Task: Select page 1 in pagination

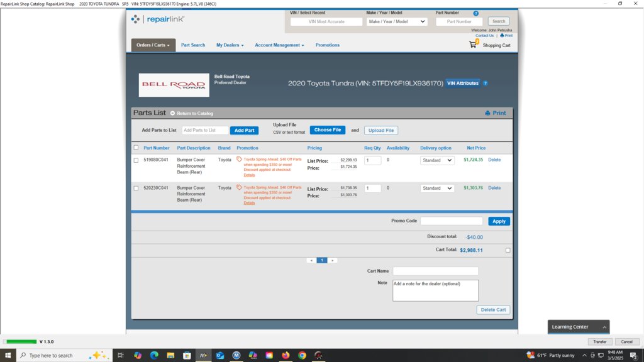Action: pyautogui.click(x=322, y=260)
